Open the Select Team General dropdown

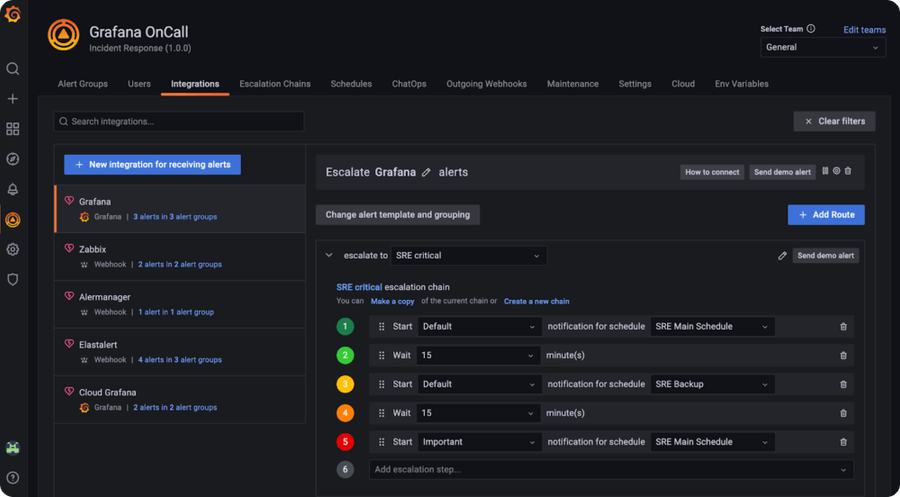point(823,48)
